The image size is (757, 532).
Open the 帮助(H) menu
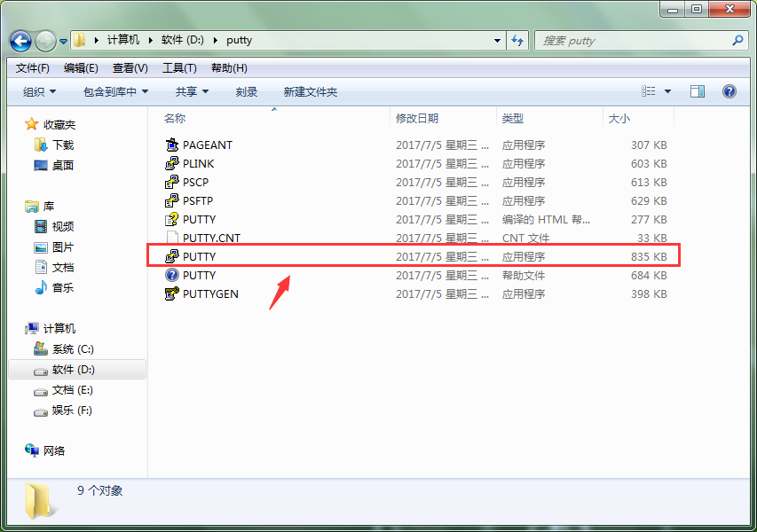[229, 68]
